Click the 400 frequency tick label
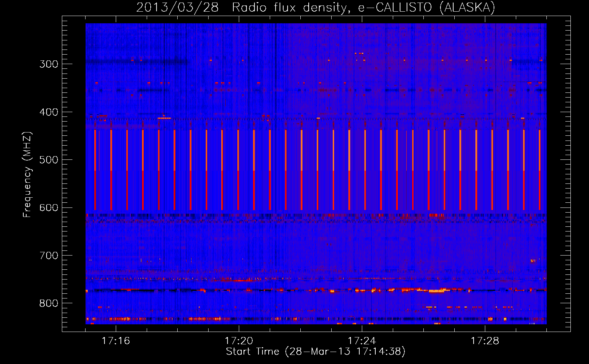This screenshot has width=589, height=364. (x=49, y=112)
